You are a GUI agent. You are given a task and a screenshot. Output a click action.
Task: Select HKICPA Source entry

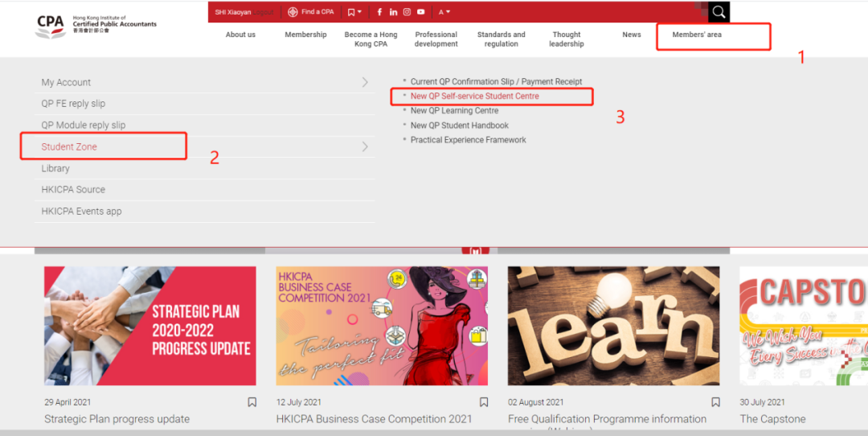73,190
